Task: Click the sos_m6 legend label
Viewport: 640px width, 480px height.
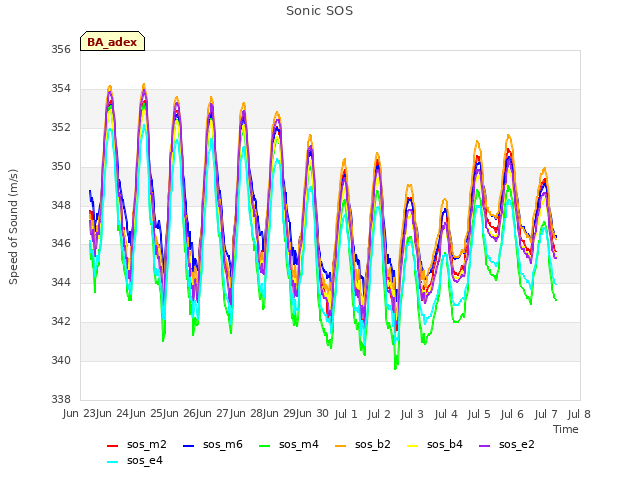Action: (x=222, y=444)
